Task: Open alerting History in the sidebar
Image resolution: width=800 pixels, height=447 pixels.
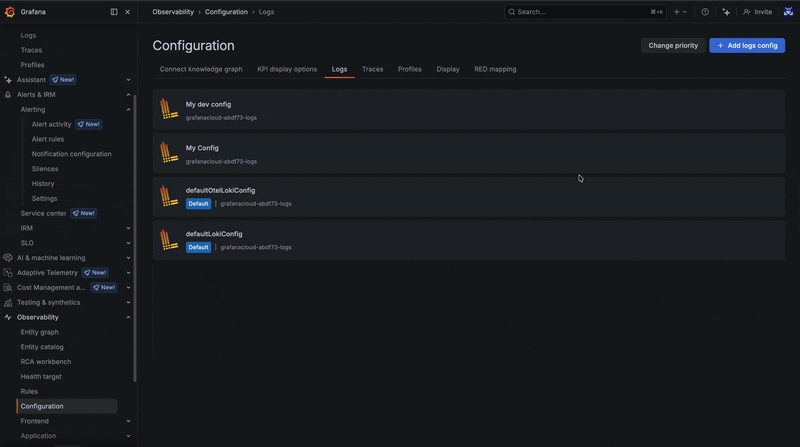Action: pyautogui.click(x=43, y=183)
